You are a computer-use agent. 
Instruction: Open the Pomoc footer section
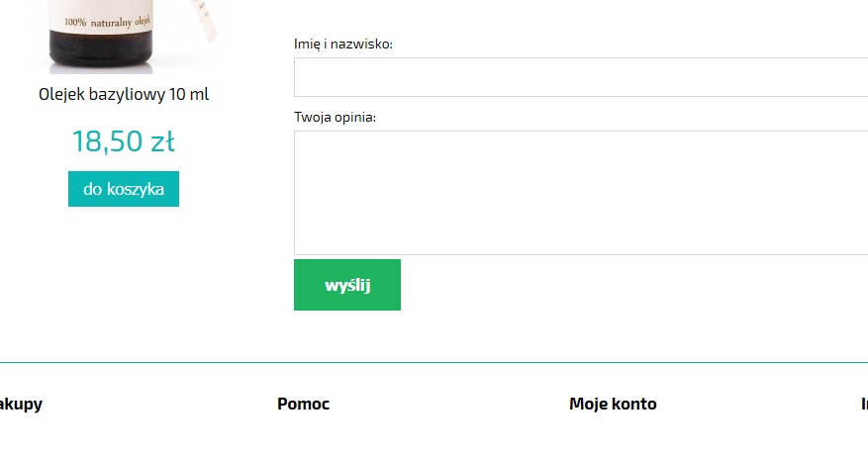tap(304, 404)
